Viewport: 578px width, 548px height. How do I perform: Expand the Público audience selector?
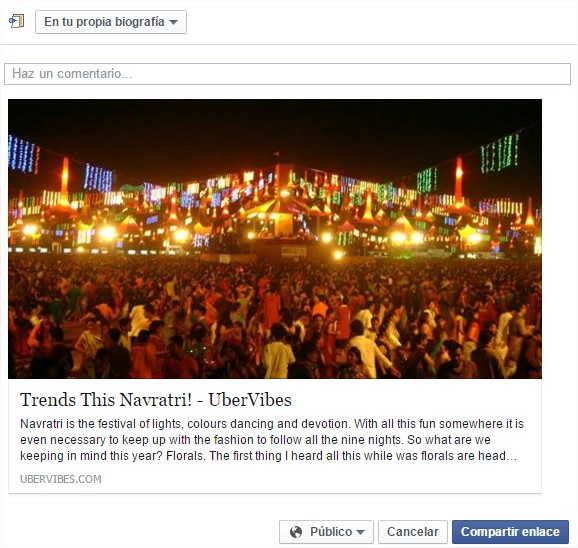tap(326, 532)
